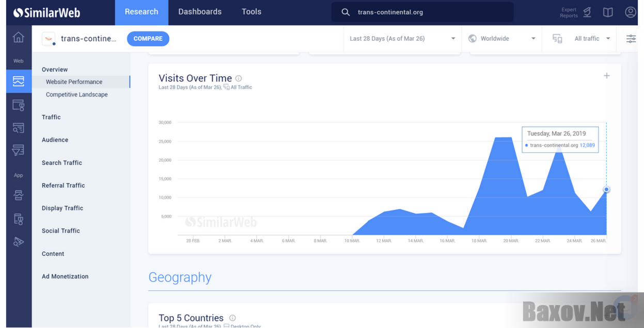
Task: Click the COMPARE button
Action: (x=148, y=39)
